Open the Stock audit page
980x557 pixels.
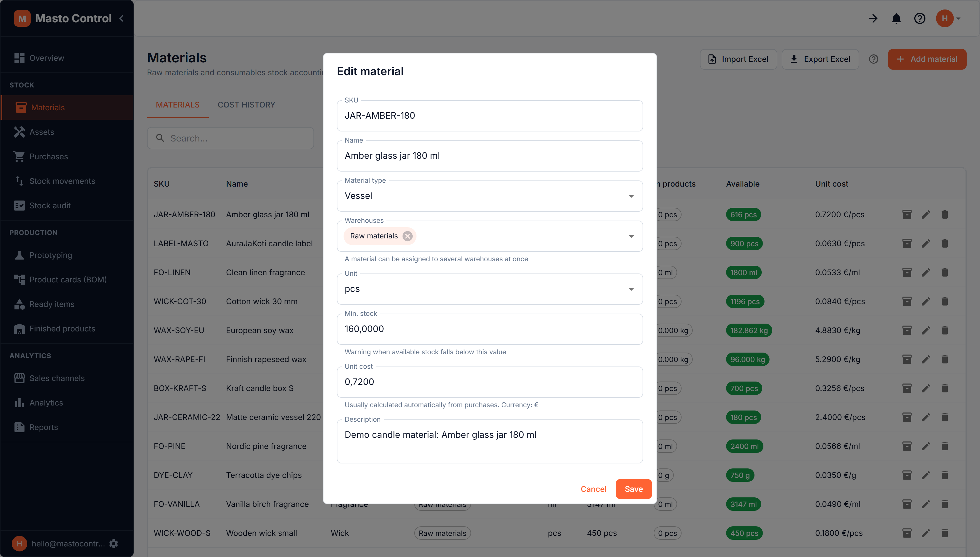click(x=67, y=206)
